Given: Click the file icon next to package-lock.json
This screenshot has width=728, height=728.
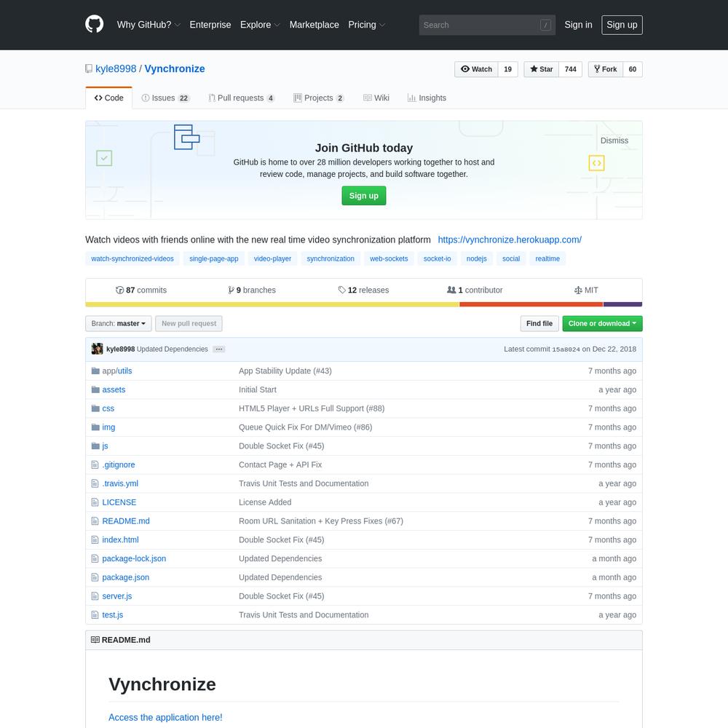Looking at the screenshot, I should point(95,558).
